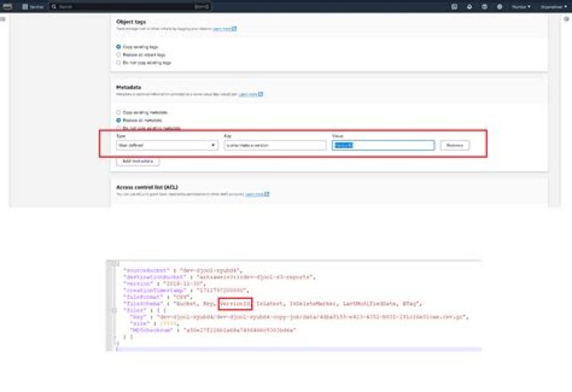Select Do not copy existing tags option
572x392 pixels.
click(118, 62)
